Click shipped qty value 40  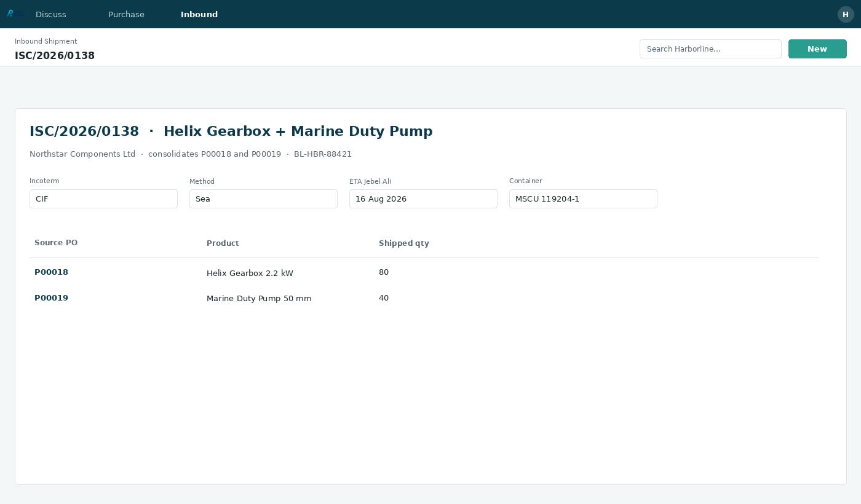pos(384,298)
